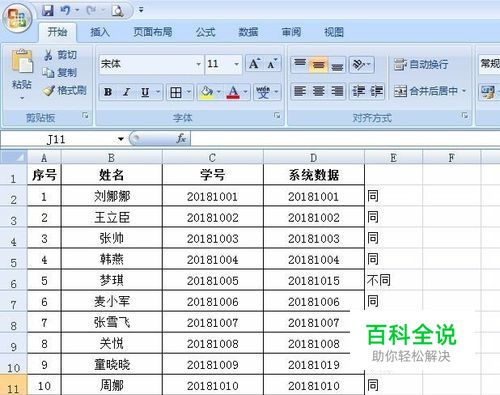Open the 数据 ribbon tab
The image size is (500, 395).
tap(248, 32)
